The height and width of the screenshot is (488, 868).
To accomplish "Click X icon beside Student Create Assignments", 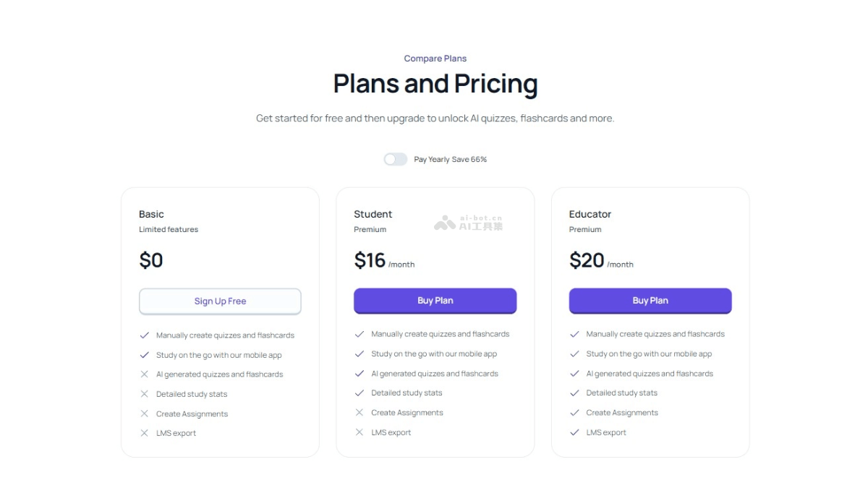I will coord(359,413).
